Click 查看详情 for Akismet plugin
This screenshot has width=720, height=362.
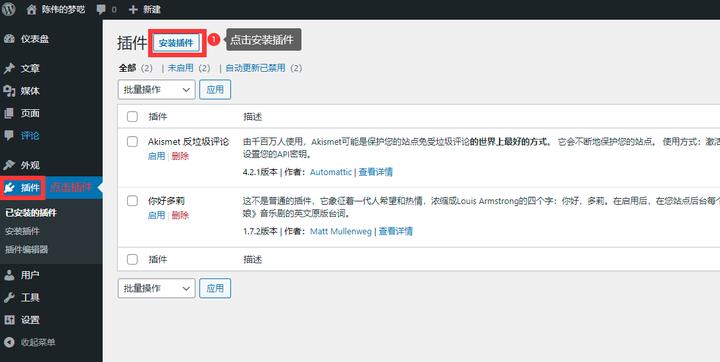pyautogui.click(x=376, y=172)
